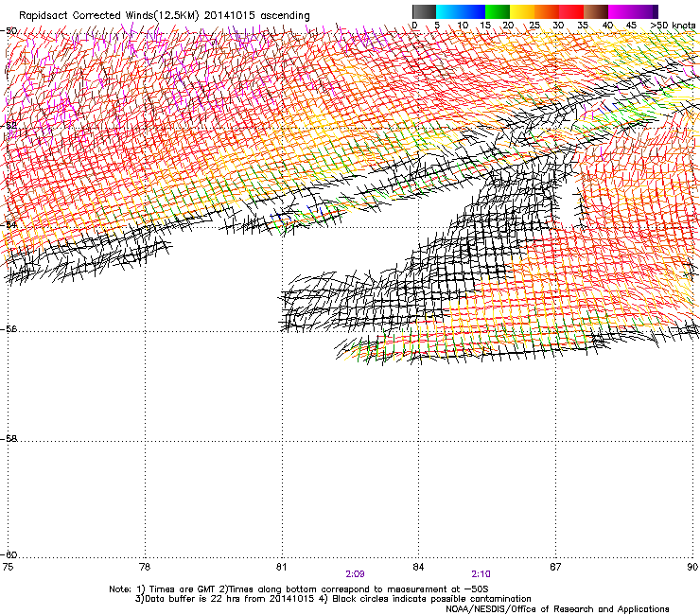Click the '20141015 ascending' date label
This screenshot has width=700, height=615.
pyautogui.click(x=256, y=16)
